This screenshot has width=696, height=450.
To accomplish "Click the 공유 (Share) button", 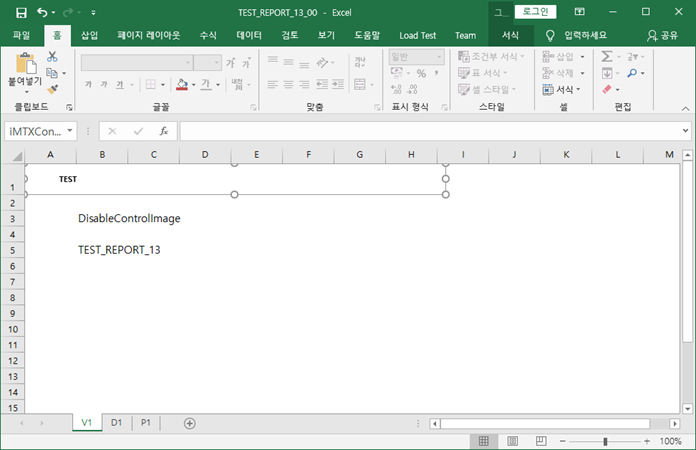I will (x=662, y=35).
